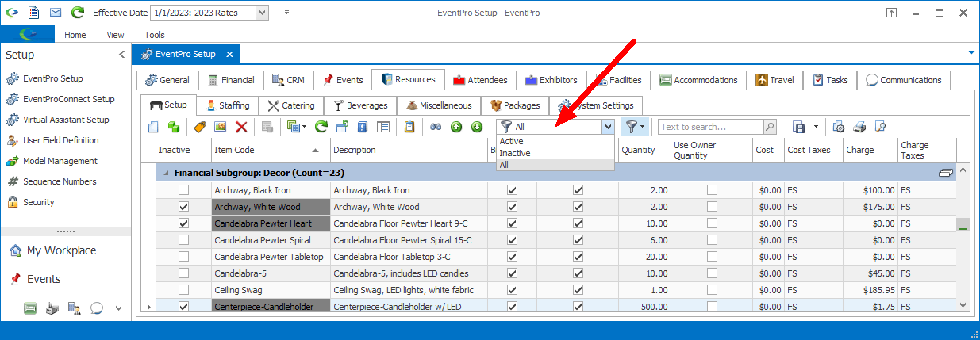
Task: Choose All in the filter list
Action: tap(555, 165)
